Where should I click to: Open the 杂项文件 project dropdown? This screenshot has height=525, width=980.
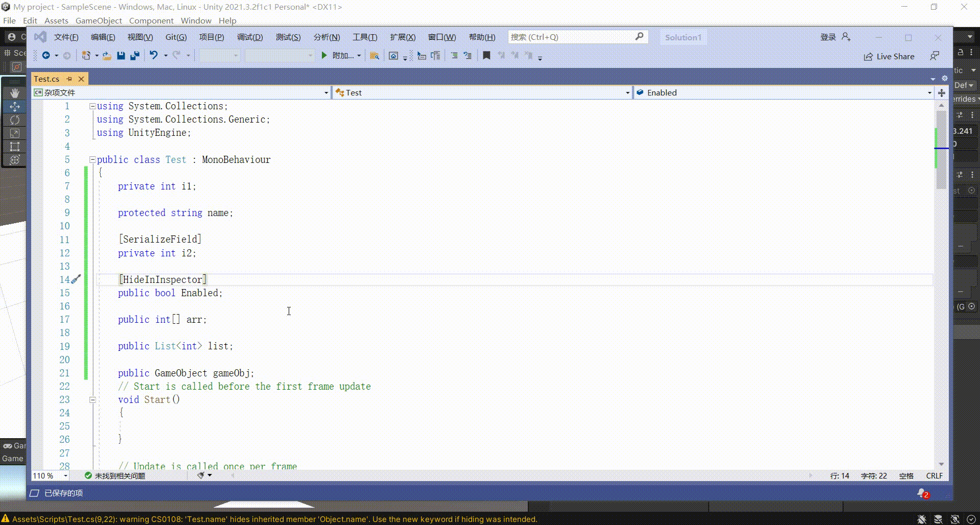tap(181, 92)
